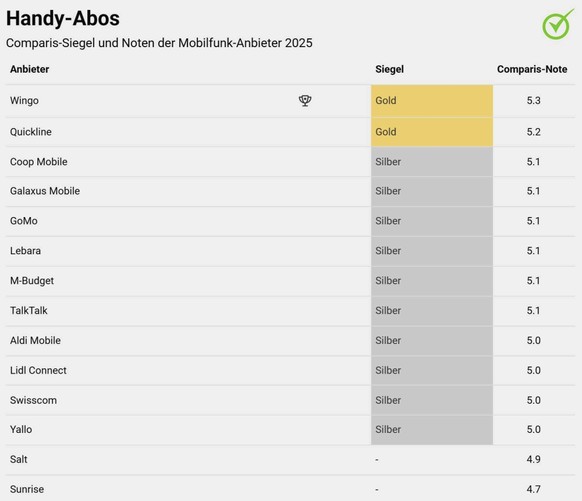This screenshot has height=501, width=582.
Task: Click the Silber cell for Coop Mobile
Action: [x=432, y=162]
